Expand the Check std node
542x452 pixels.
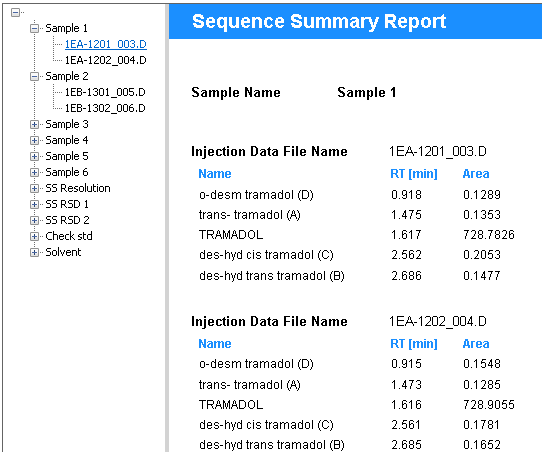click(x=34, y=236)
